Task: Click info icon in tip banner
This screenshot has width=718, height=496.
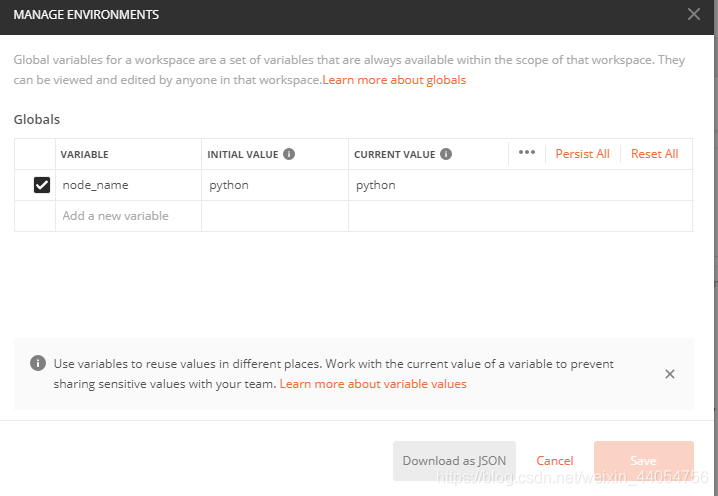Action: (38, 363)
